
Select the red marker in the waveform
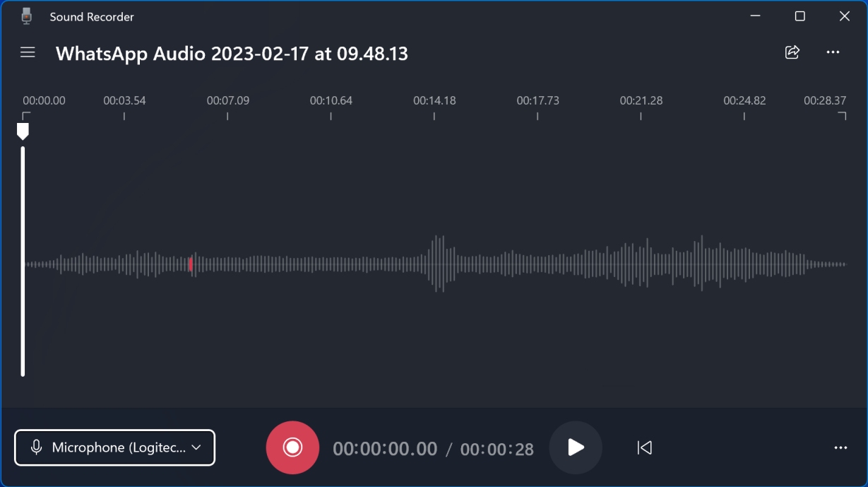click(191, 264)
